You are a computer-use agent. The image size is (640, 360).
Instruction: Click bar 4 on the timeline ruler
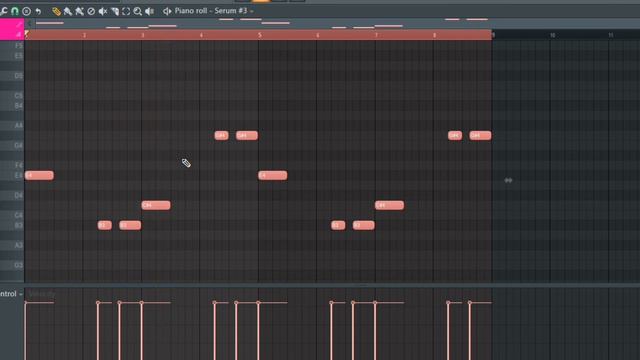(201, 35)
